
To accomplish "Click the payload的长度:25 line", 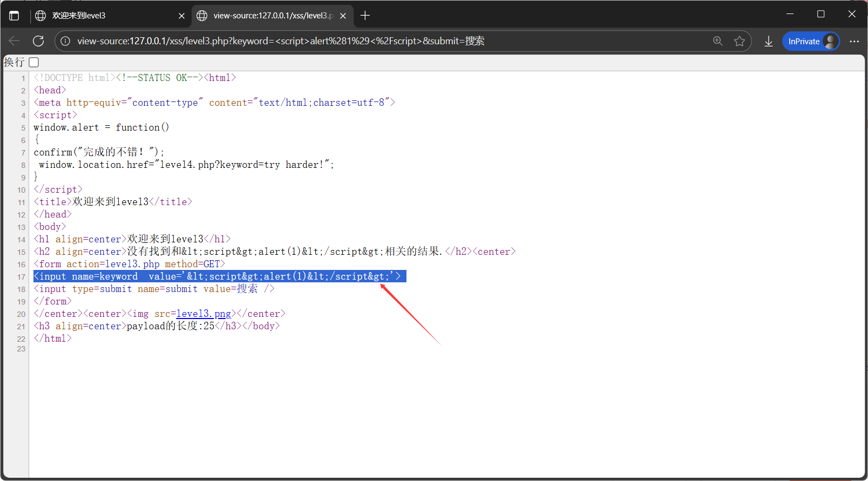I will point(157,326).
